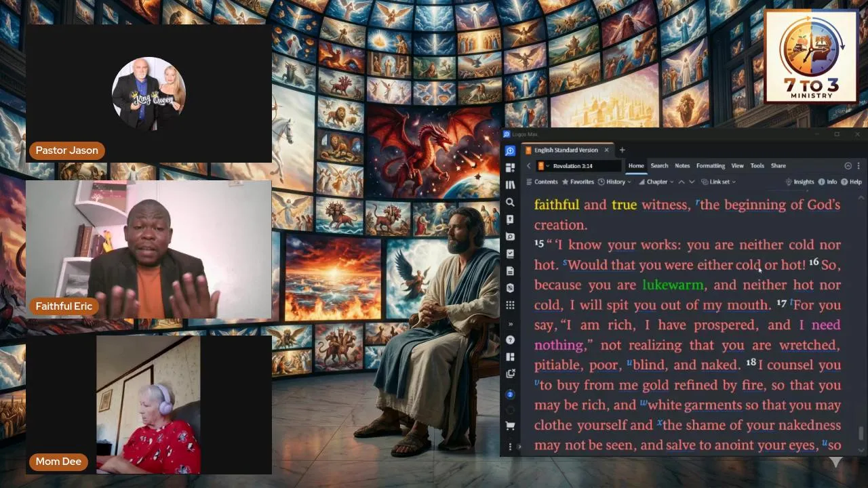Close the English Standard Version tab
This screenshot has height=488, width=868.
point(607,150)
